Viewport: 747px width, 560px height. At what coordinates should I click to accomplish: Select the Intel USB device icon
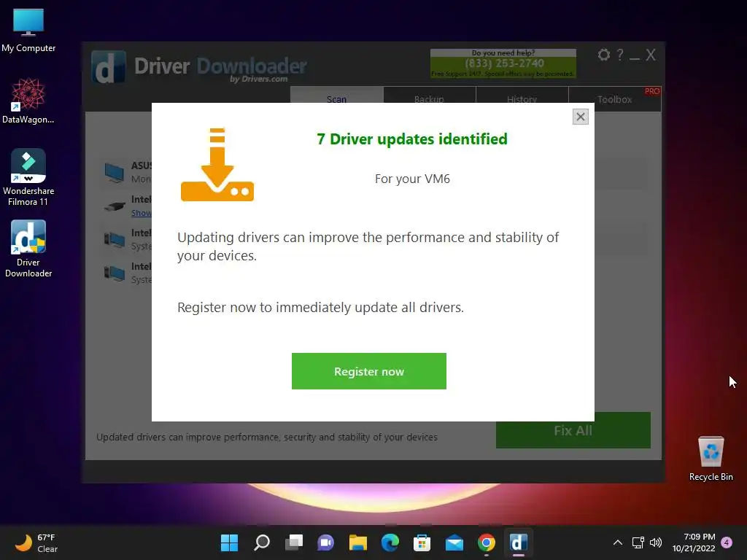[x=115, y=206]
